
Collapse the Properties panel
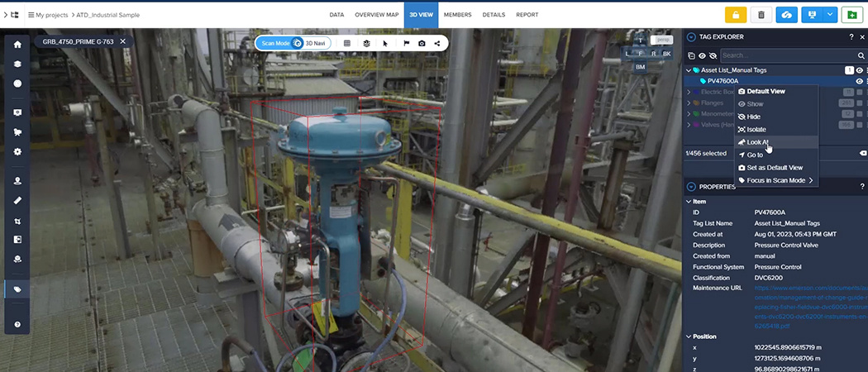point(691,187)
